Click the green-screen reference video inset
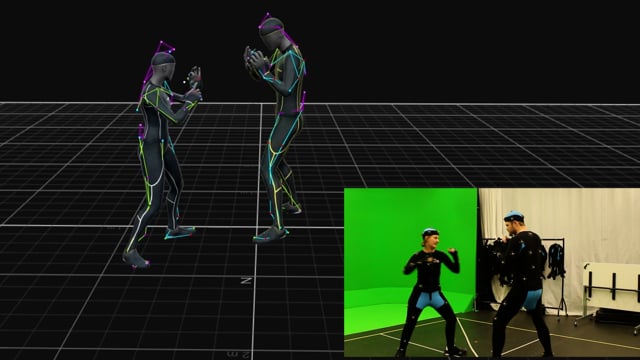The width and height of the screenshot is (640, 360). point(492,272)
